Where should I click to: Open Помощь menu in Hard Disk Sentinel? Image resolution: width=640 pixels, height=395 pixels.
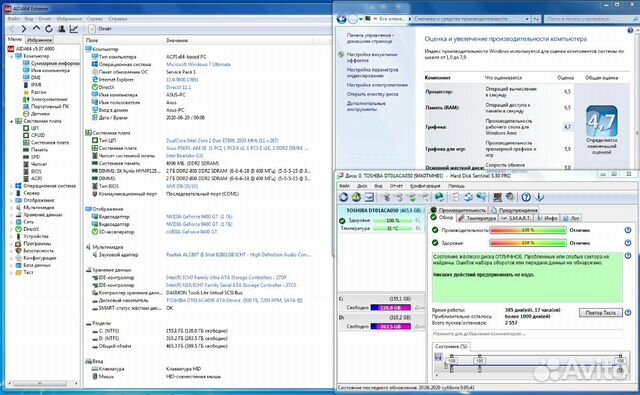456,186
